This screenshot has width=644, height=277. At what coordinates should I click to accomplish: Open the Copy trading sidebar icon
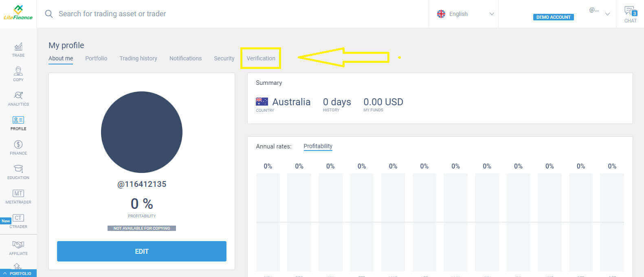(18, 74)
